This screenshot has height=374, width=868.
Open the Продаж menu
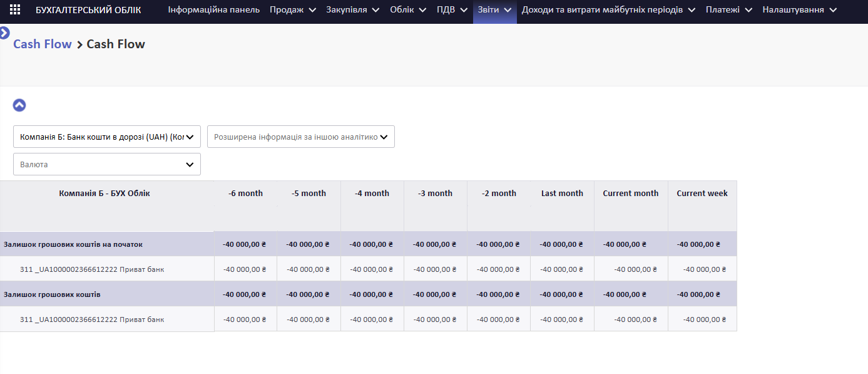click(293, 10)
